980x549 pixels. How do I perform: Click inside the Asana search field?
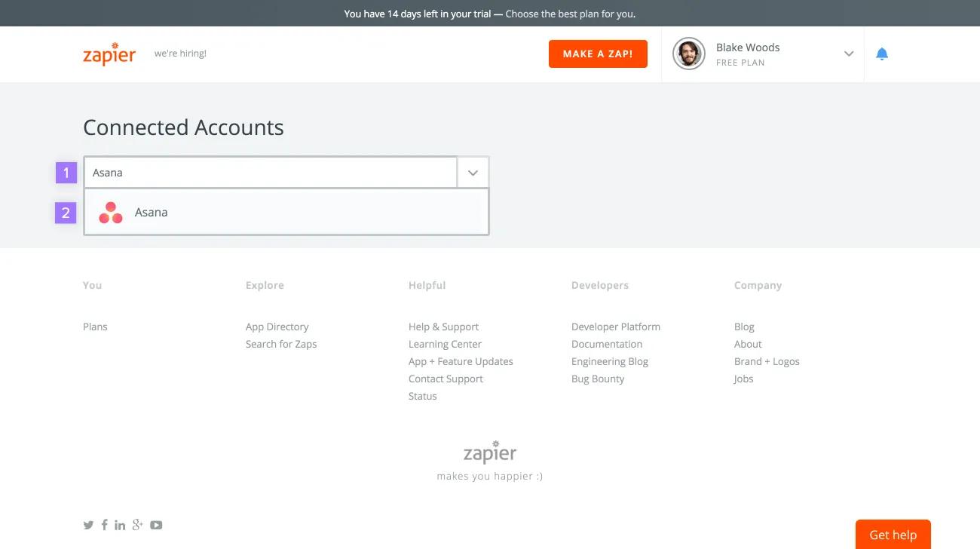264,172
